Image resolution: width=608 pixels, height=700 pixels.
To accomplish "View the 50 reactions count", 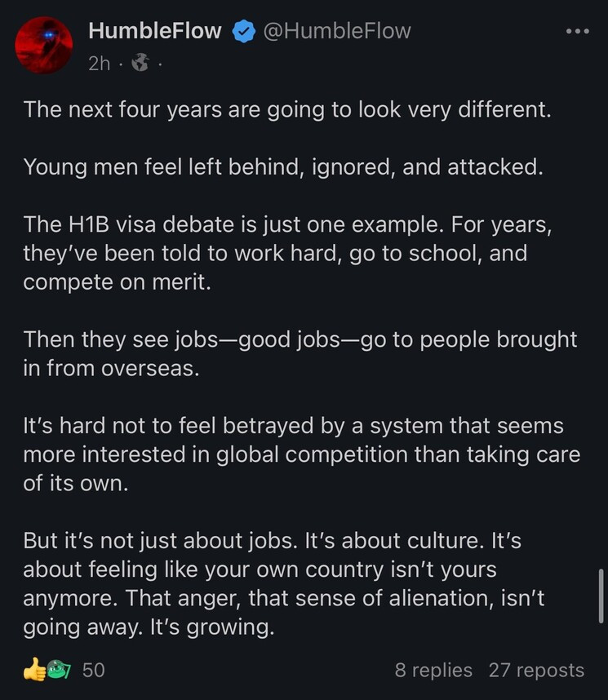I will 93,670.
